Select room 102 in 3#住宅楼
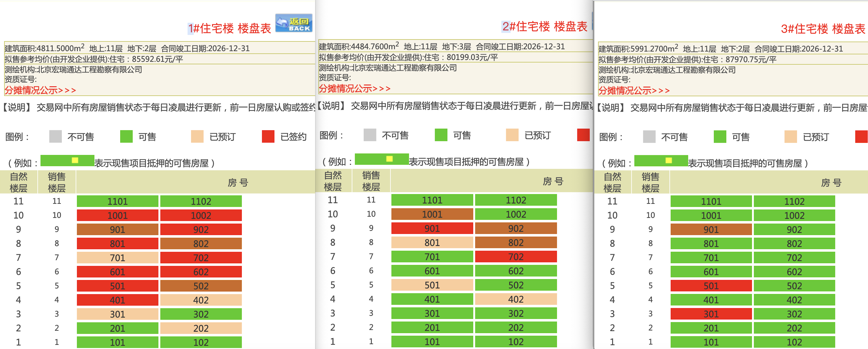868x349 pixels. click(794, 342)
